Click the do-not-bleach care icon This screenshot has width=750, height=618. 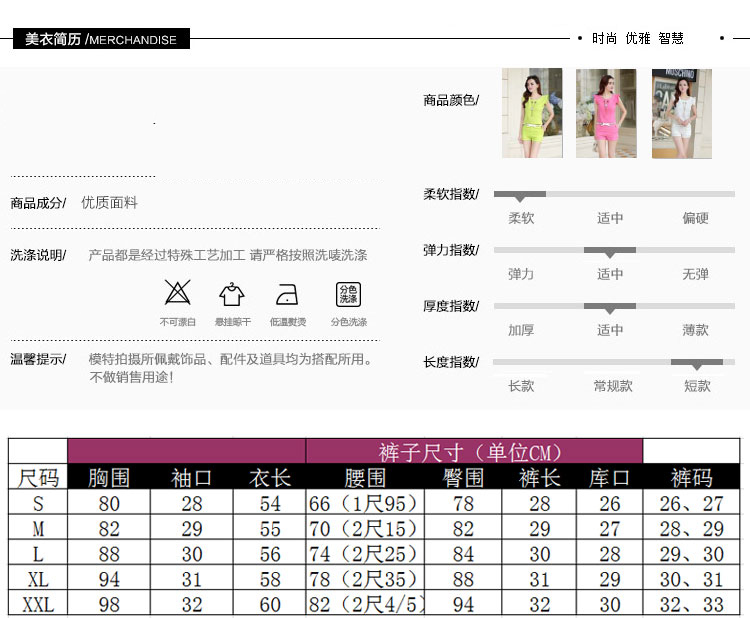point(177,293)
